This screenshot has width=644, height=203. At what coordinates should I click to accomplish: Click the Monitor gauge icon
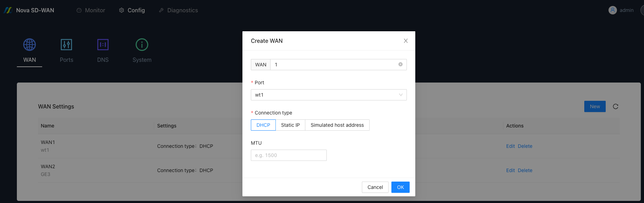(x=79, y=10)
